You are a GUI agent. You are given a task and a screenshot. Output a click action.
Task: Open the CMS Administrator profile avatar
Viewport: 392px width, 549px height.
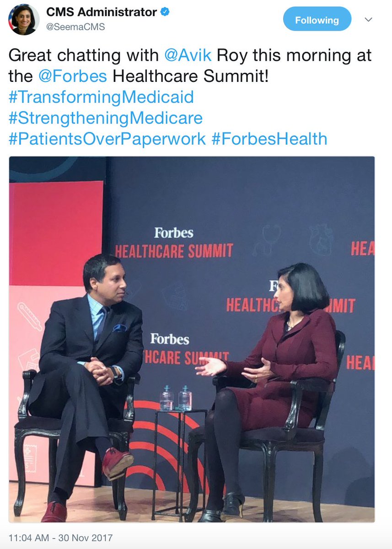pyautogui.click(x=24, y=19)
